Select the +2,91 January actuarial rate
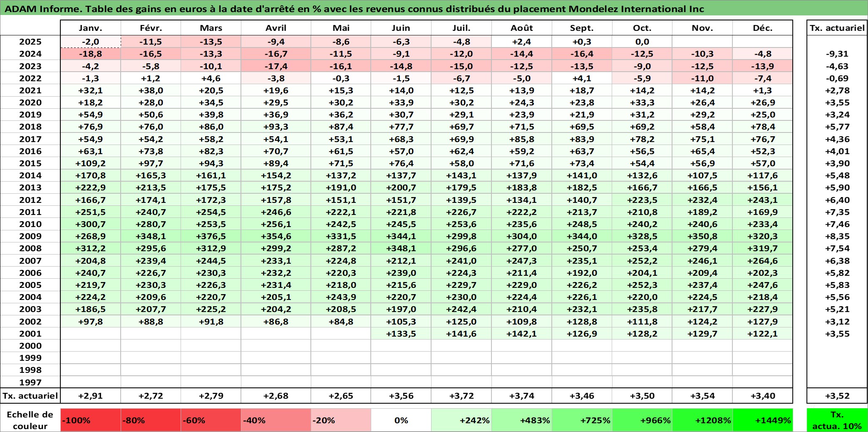Image resolution: width=868 pixels, height=432 pixels. (x=90, y=396)
